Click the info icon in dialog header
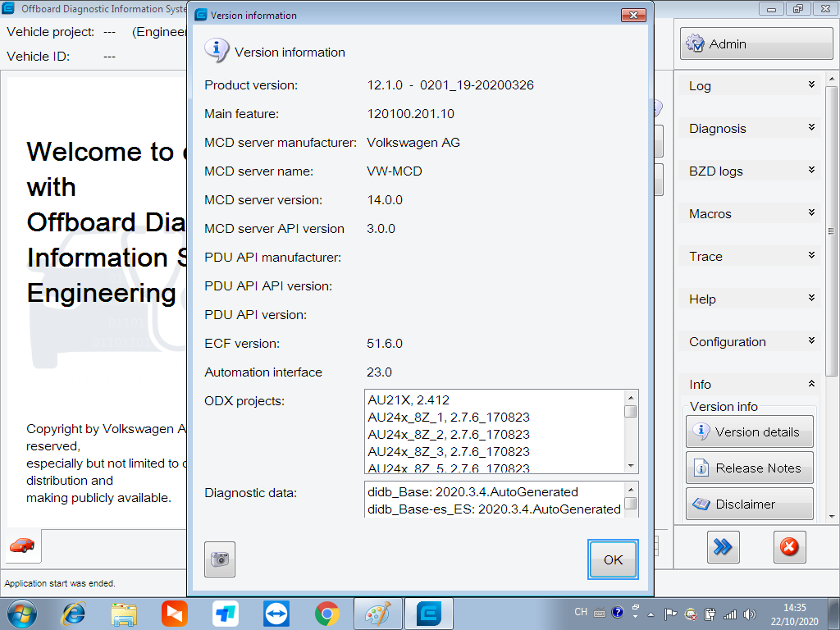The image size is (840, 630). point(217,50)
